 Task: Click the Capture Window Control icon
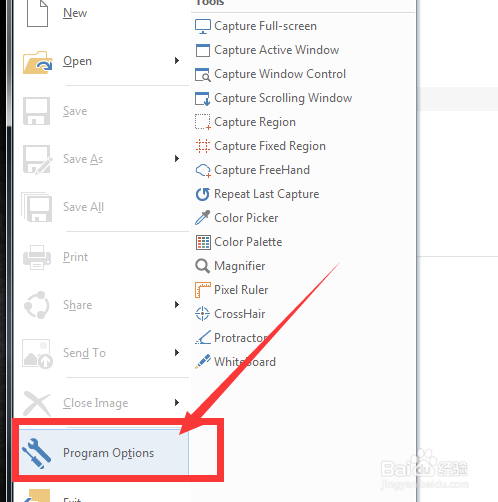[203, 74]
